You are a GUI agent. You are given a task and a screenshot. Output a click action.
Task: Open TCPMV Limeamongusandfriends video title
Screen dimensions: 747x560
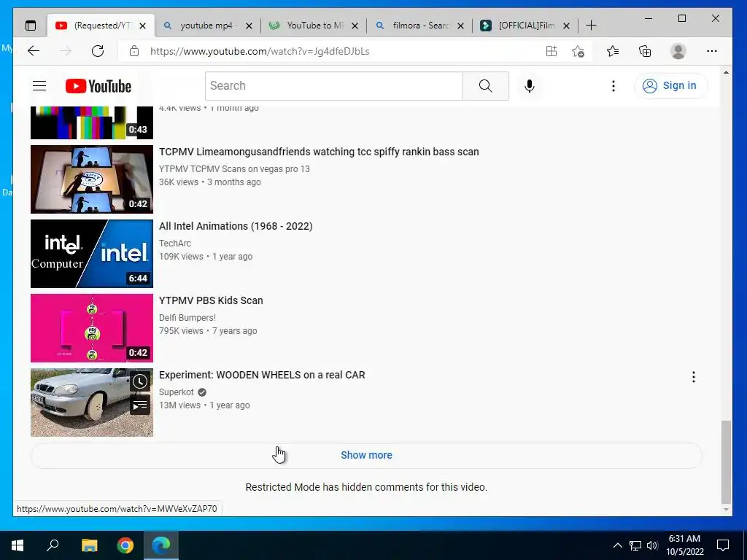pyautogui.click(x=319, y=152)
